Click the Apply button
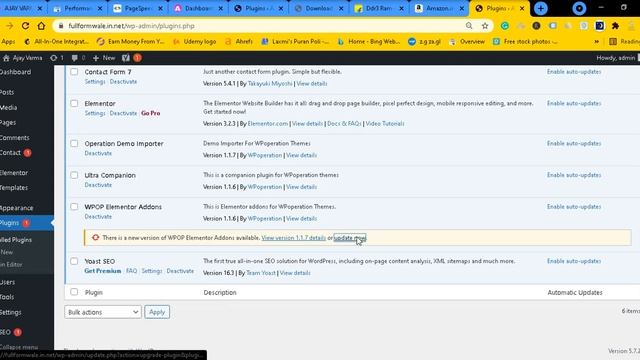 [x=157, y=312]
